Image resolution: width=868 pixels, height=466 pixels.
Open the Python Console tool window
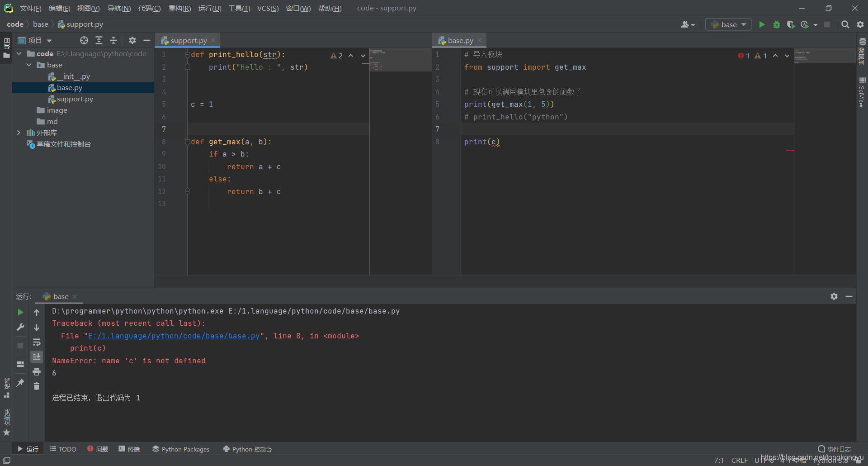click(247, 449)
